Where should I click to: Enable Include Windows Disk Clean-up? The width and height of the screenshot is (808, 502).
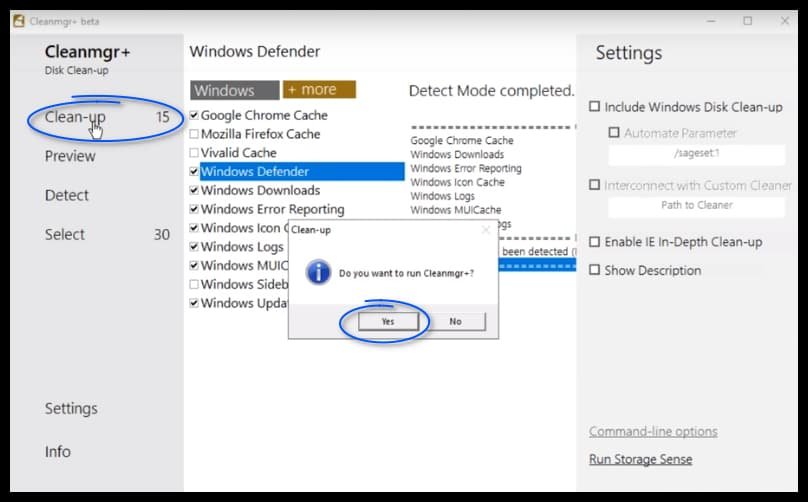[x=595, y=106]
